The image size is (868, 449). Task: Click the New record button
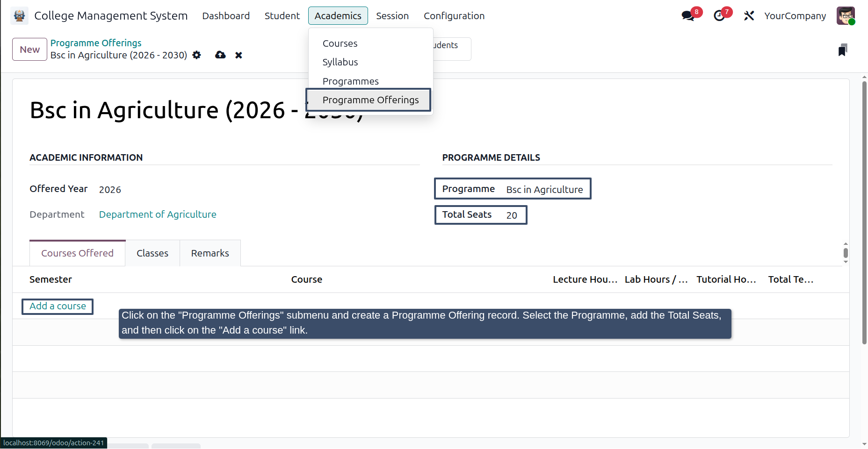(x=29, y=50)
